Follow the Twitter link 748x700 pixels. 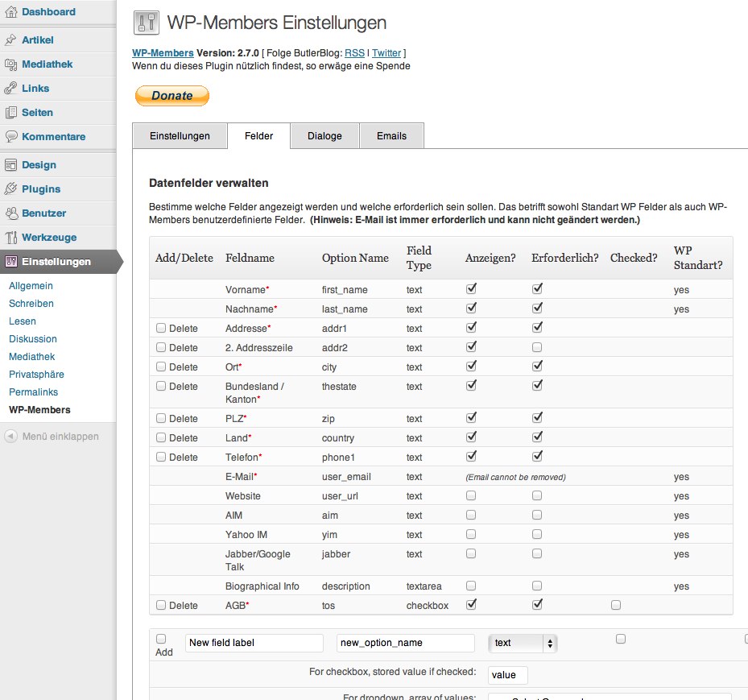click(386, 52)
